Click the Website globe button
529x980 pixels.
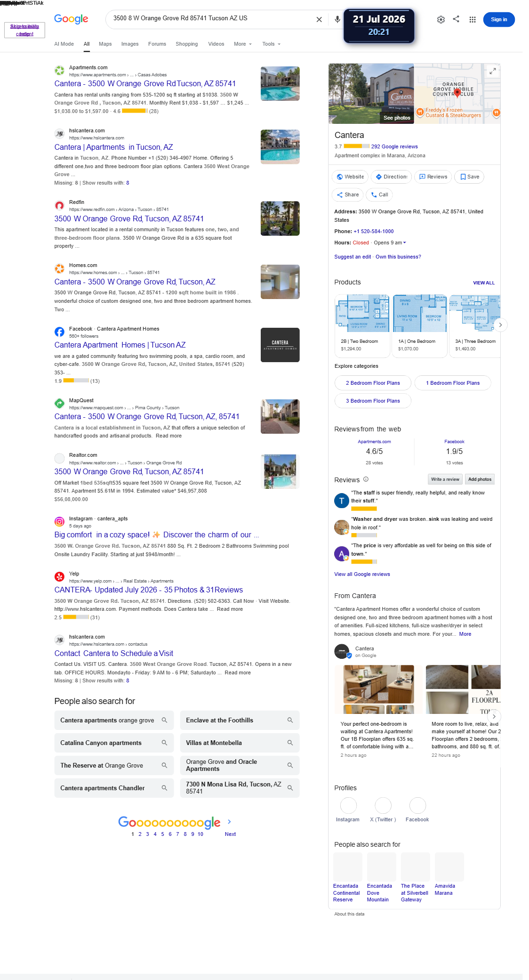tap(351, 177)
